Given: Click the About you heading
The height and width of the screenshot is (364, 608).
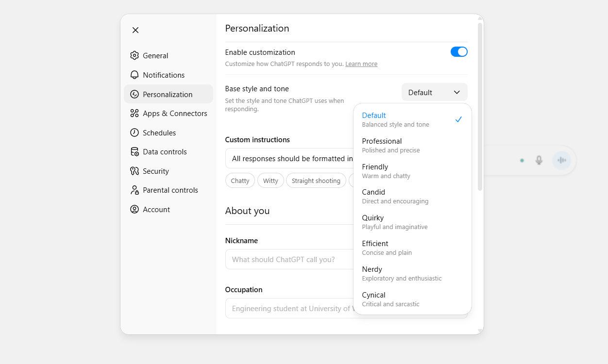Looking at the screenshot, I should pyautogui.click(x=247, y=211).
